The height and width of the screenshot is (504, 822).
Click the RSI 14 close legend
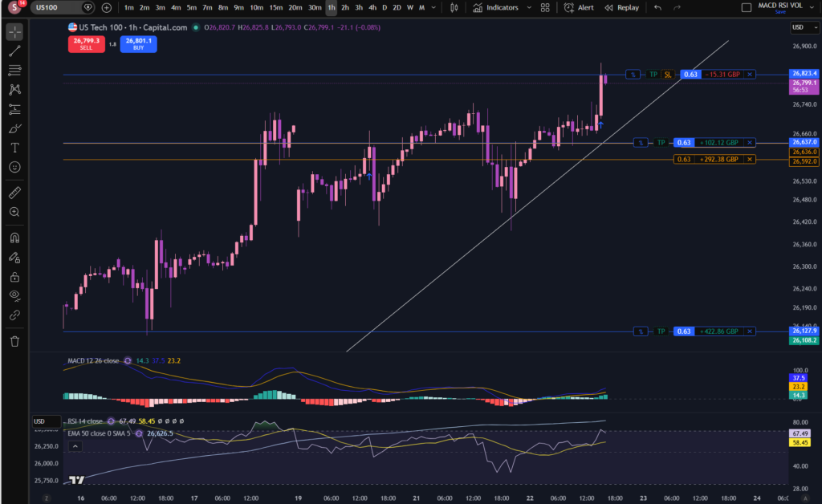coord(85,421)
